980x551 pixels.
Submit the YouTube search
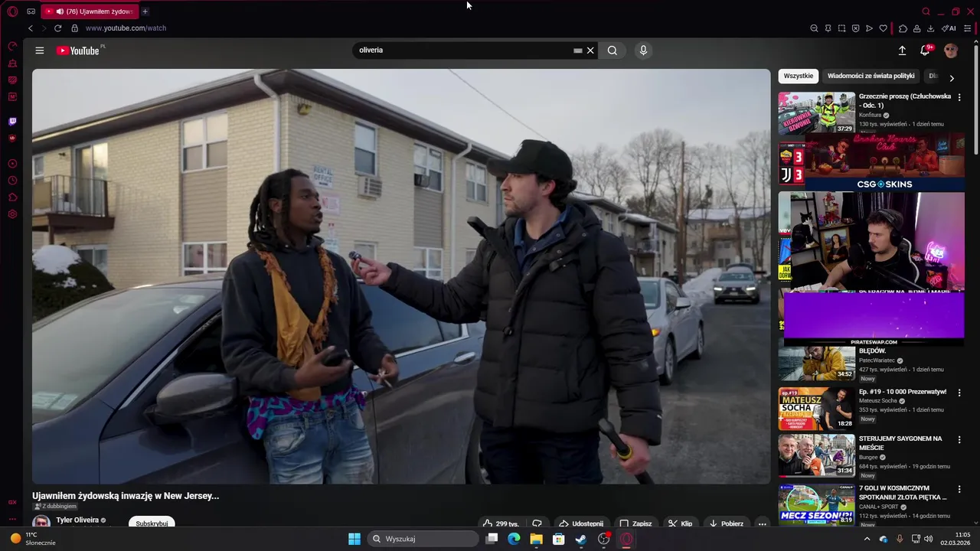pyautogui.click(x=612, y=51)
